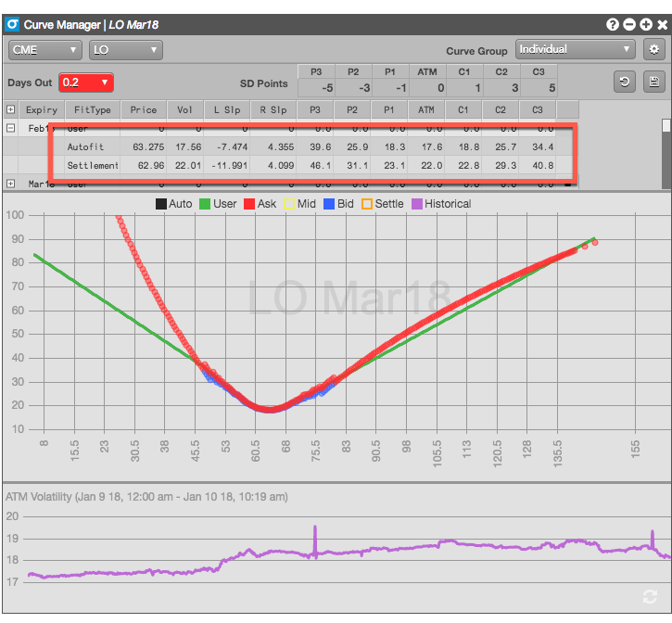Open the Curve Group Individual dropdown
Image resolution: width=672 pixels, height=623 pixels.
pyautogui.click(x=576, y=49)
